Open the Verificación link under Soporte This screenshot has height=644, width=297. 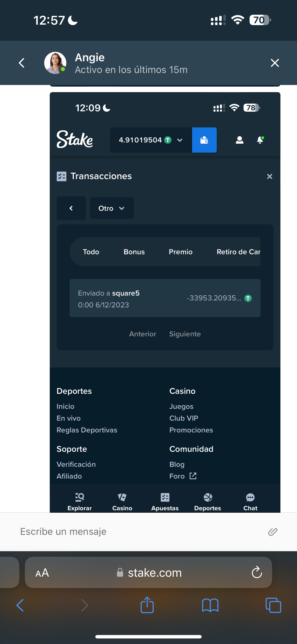(x=76, y=464)
